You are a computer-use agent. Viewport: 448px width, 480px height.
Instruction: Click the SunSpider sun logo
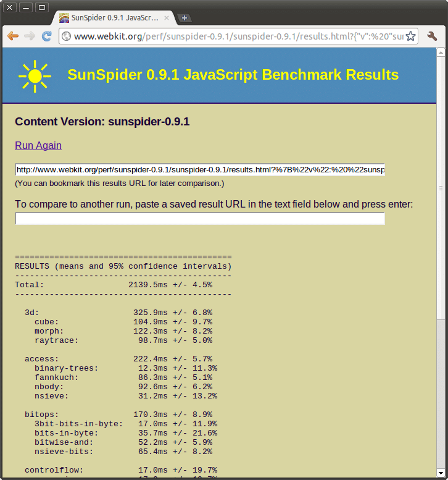(35, 76)
